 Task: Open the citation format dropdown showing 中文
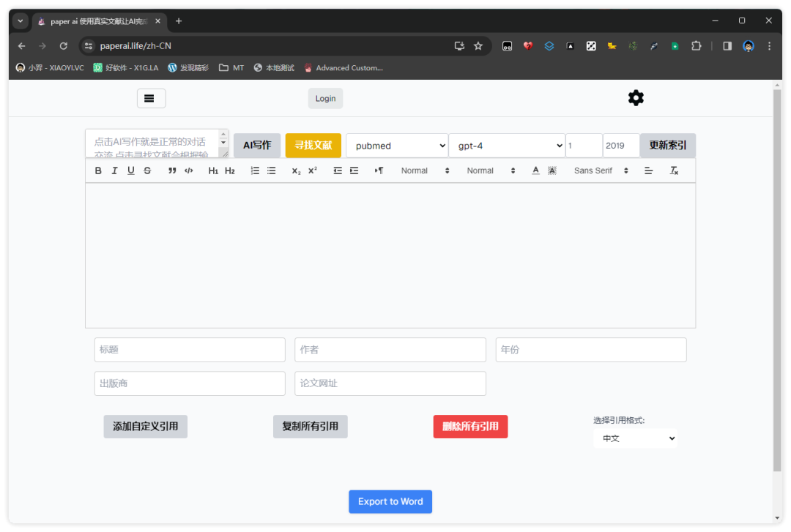(x=636, y=438)
